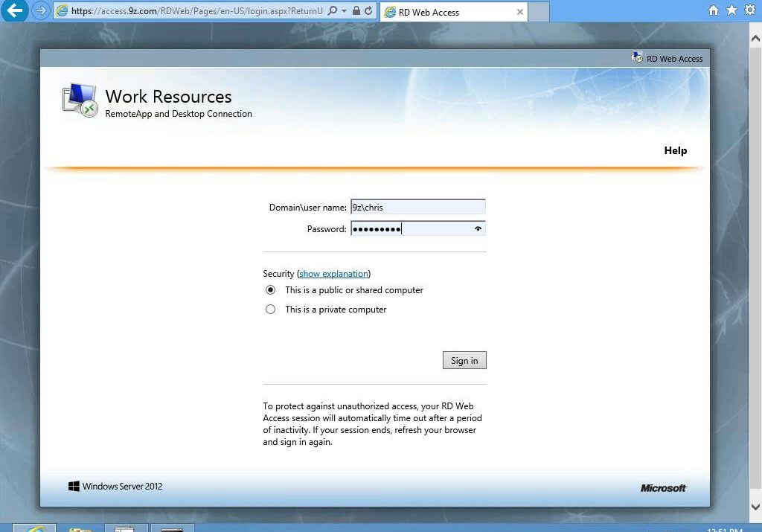Refresh the page using the reload icon
Screen dimensions: 762x532
click(x=368, y=11)
